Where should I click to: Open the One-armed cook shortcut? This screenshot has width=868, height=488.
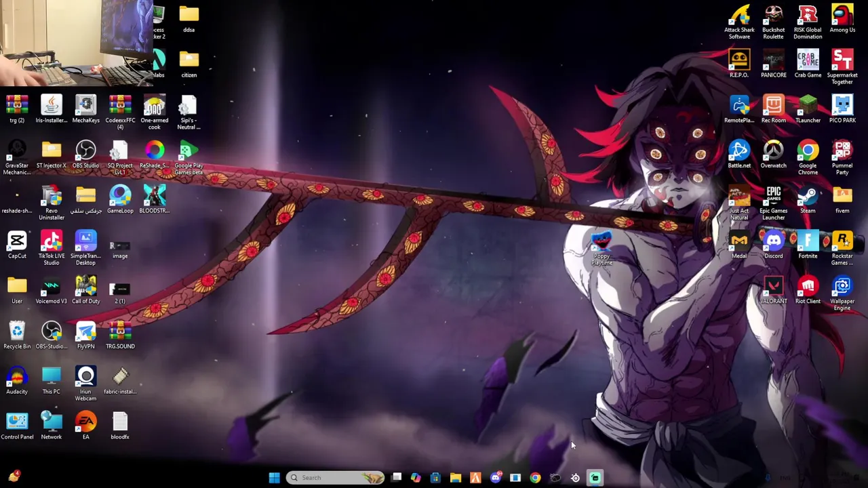click(155, 113)
